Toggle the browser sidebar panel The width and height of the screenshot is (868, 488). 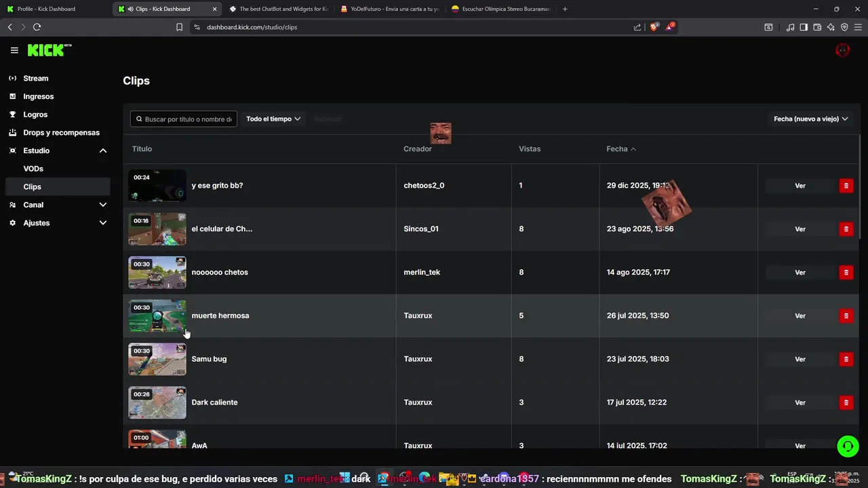(x=804, y=27)
